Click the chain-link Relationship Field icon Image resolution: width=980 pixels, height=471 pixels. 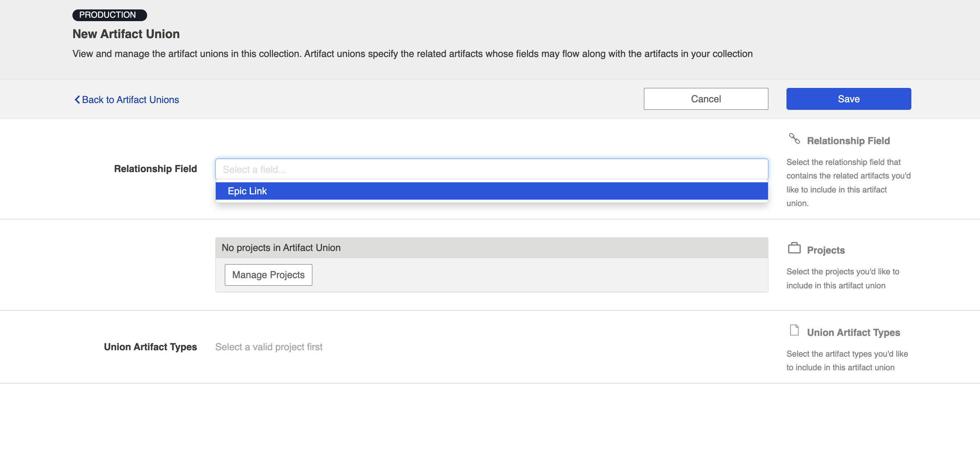pos(794,139)
